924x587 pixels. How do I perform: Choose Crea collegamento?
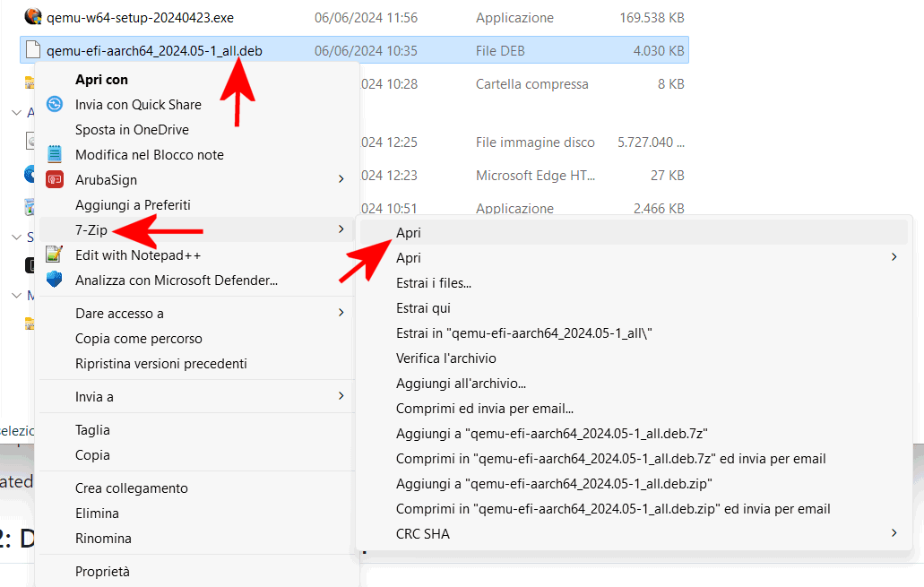(132, 488)
